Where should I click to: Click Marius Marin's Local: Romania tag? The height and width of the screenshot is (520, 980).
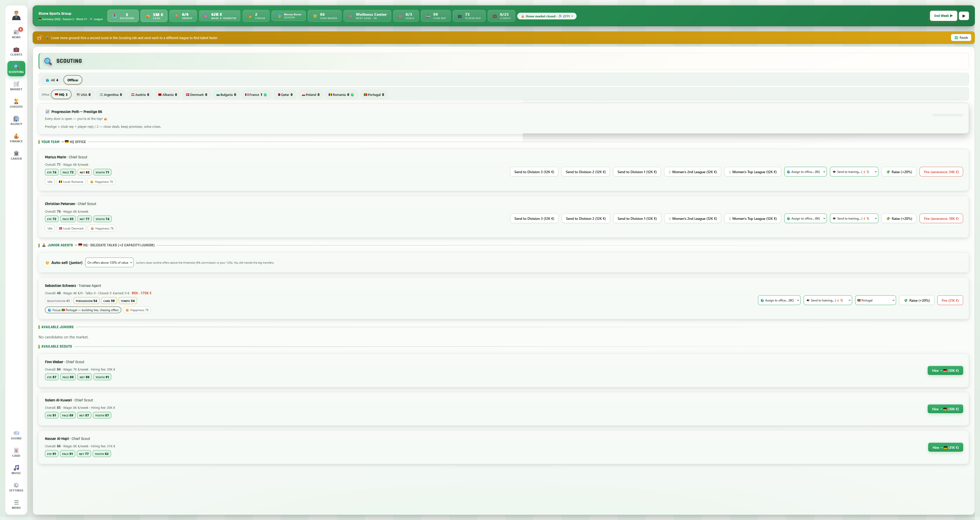click(x=71, y=182)
